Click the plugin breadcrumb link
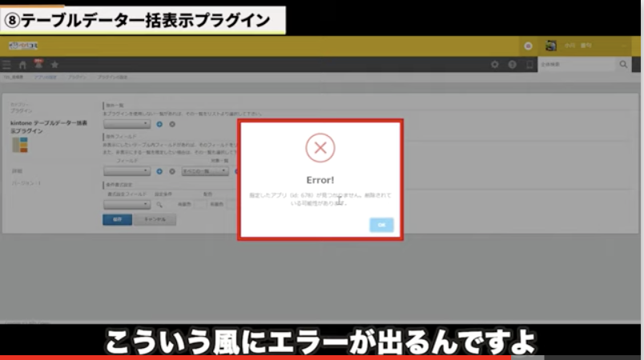 click(77, 78)
